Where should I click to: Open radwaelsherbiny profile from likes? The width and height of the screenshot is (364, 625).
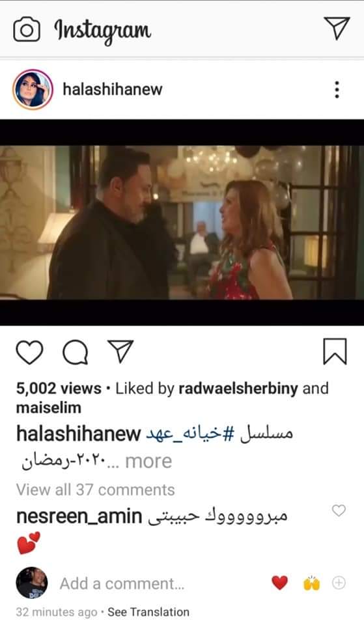point(238,389)
